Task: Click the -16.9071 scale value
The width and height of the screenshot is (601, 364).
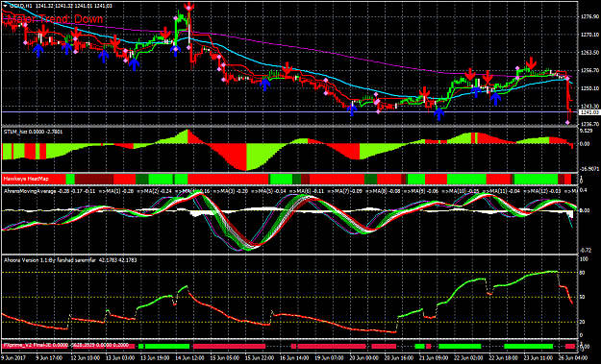Action: tap(589, 168)
